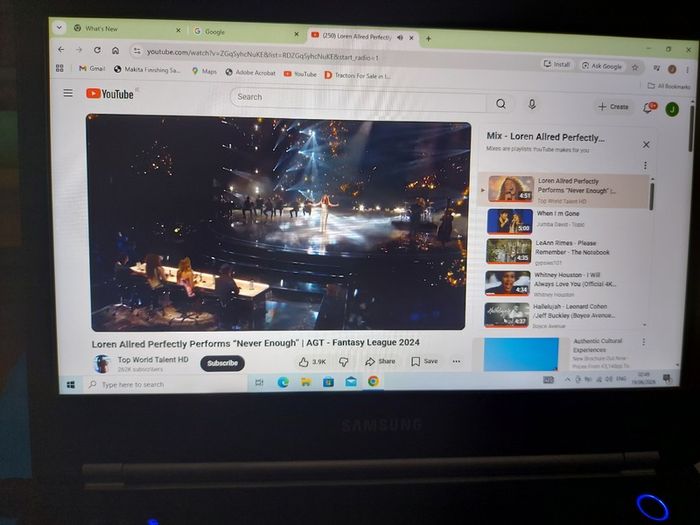700x525 pixels.
Task: Dislike the video with thumbs down
Action: point(343,362)
